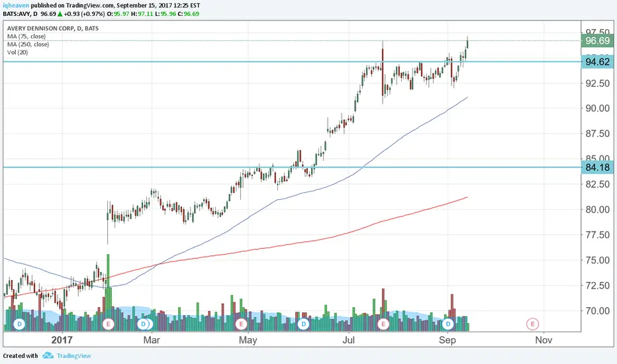617x364 pixels.
Task: Open the dividend marker between May and Jul
Action: click(303, 324)
